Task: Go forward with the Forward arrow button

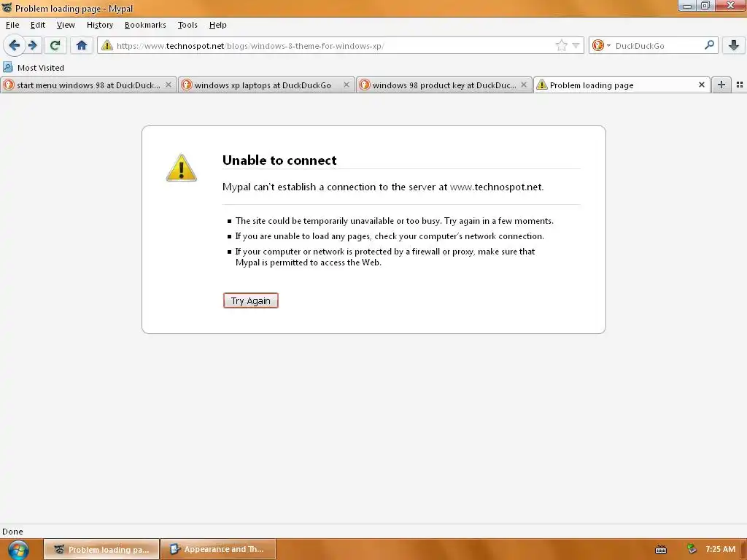Action: pos(33,46)
